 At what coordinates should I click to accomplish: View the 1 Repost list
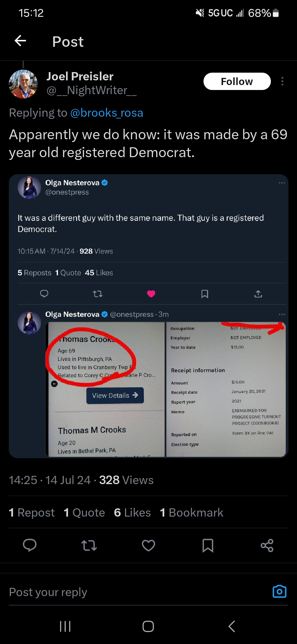pos(32,512)
